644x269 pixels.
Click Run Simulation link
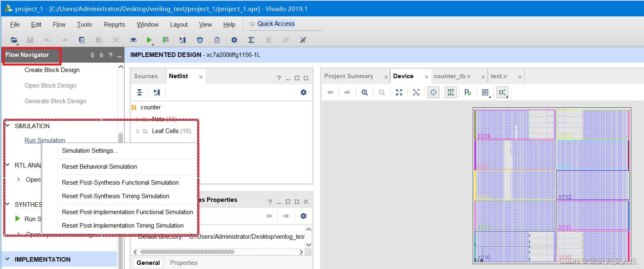point(45,140)
